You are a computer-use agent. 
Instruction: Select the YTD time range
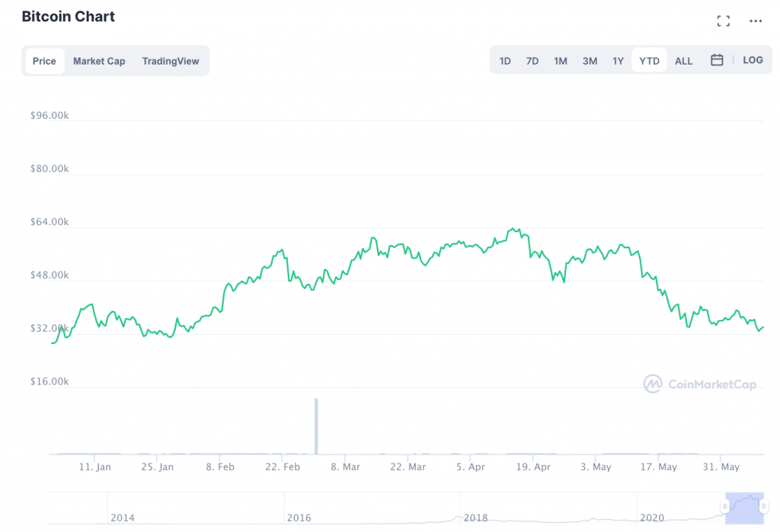tap(649, 61)
